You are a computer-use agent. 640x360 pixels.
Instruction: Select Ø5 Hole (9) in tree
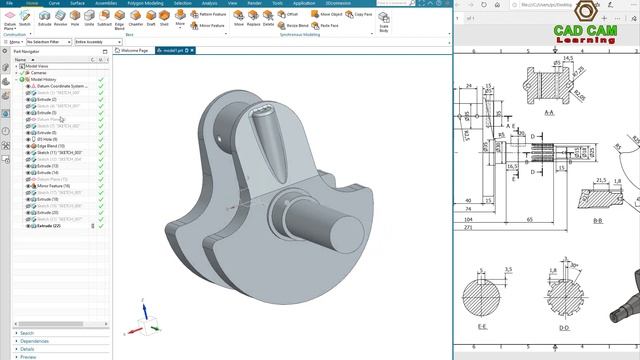coord(47,139)
